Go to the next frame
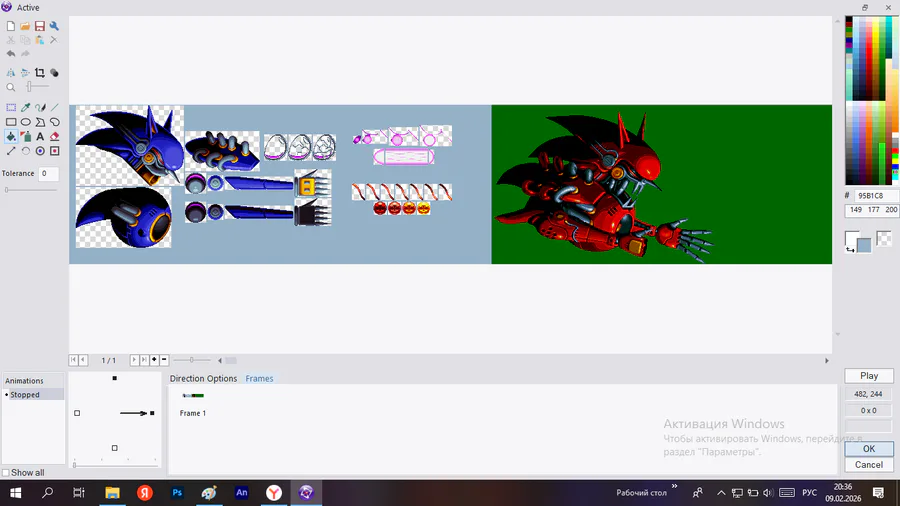 point(134,360)
